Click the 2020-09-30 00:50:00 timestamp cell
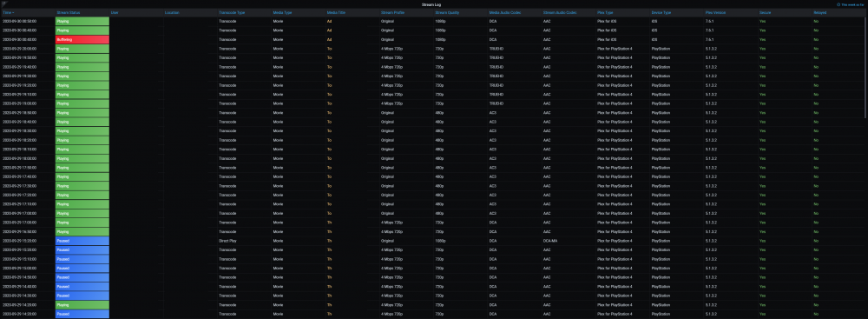 (x=19, y=21)
